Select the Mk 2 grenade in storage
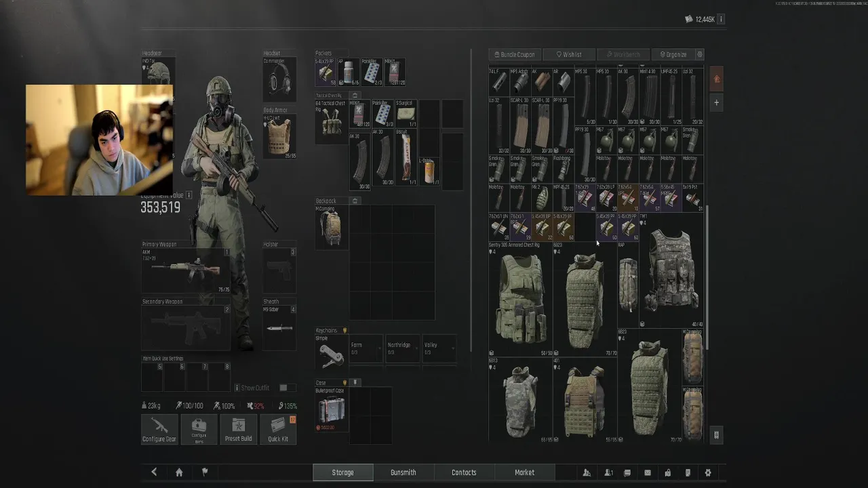 point(541,197)
